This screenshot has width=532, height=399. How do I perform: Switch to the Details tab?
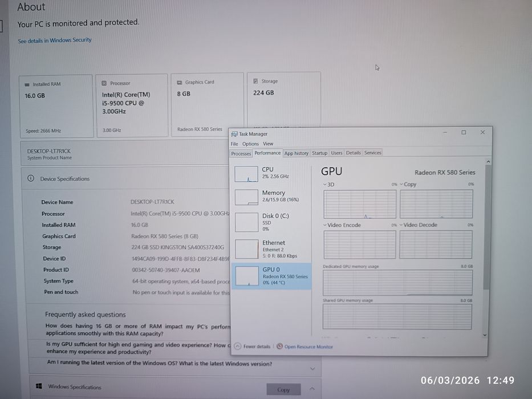click(353, 153)
